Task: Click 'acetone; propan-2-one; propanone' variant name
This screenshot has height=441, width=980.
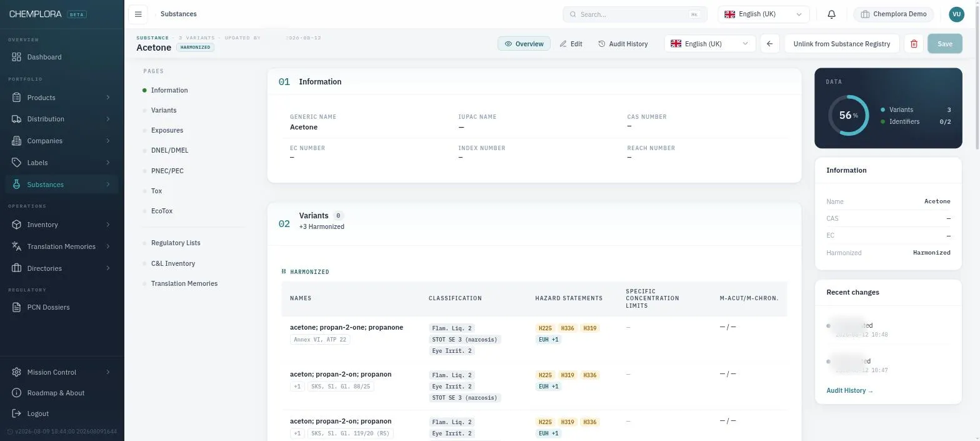Action: (346, 327)
